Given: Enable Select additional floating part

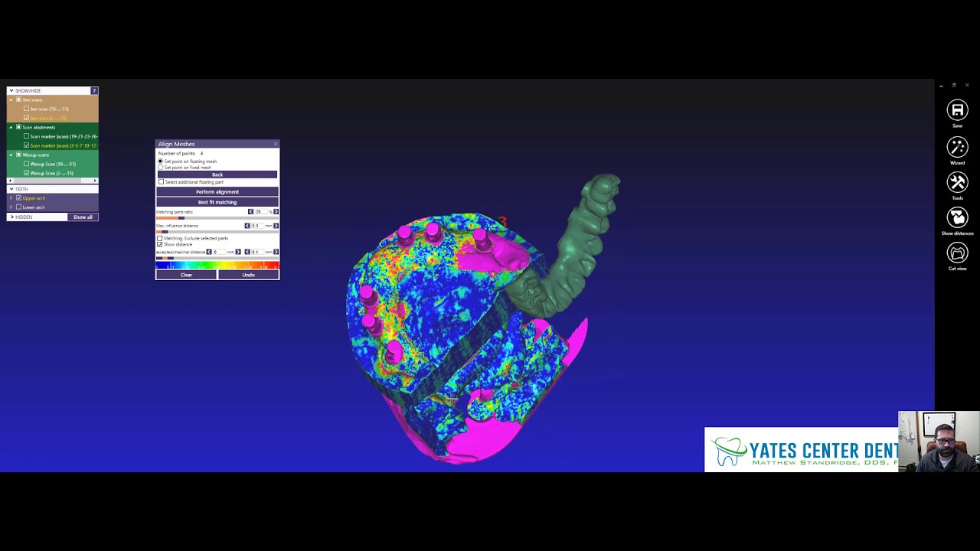Looking at the screenshot, I should [x=161, y=182].
